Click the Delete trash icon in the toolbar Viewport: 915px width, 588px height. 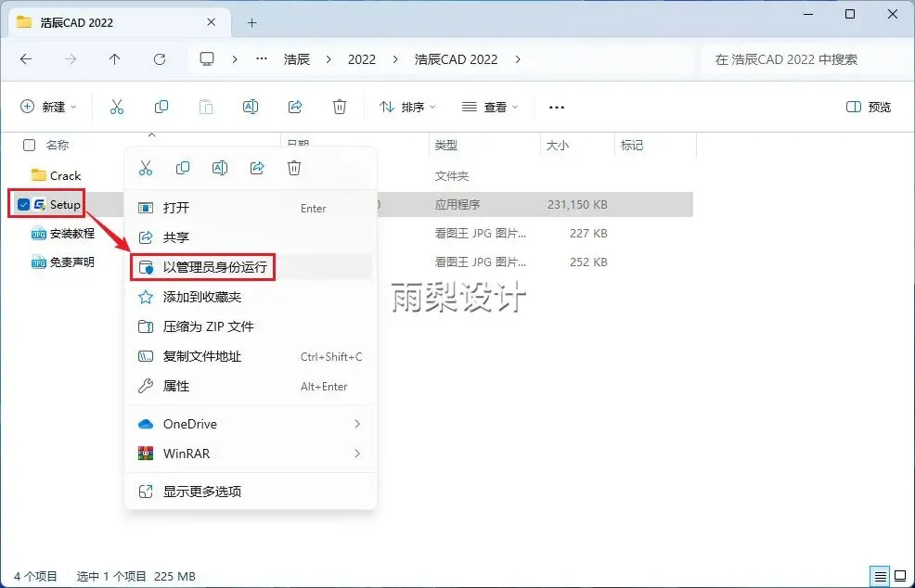tap(340, 107)
